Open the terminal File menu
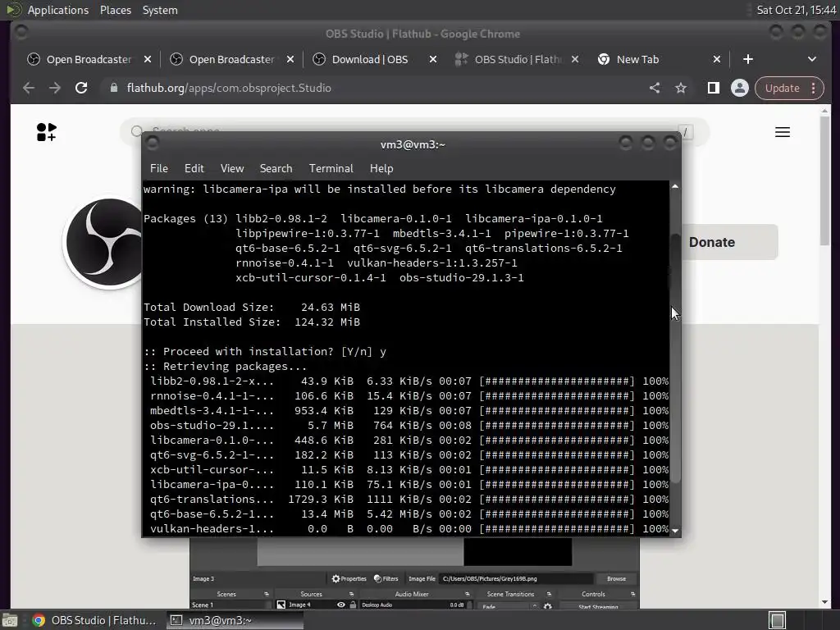The image size is (840, 630). click(x=158, y=168)
